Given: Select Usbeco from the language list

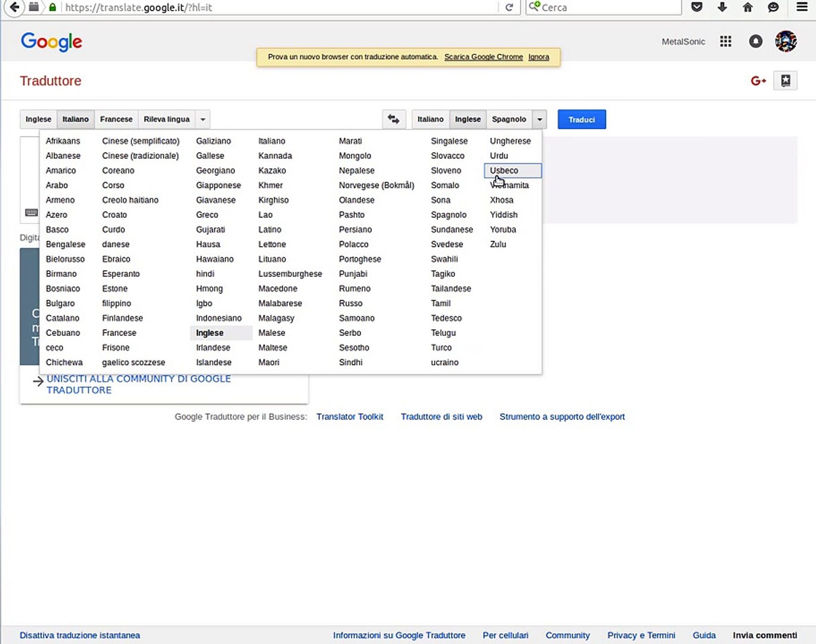Looking at the screenshot, I should (x=504, y=171).
